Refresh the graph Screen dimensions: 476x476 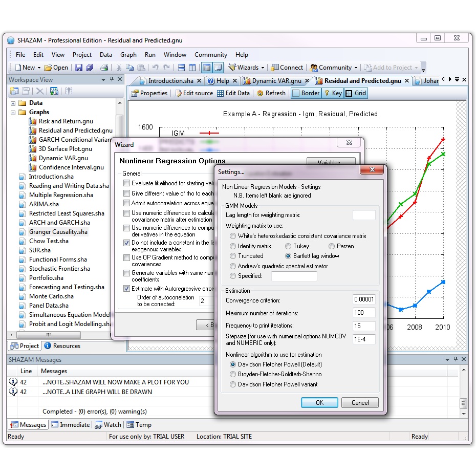click(x=271, y=93)
